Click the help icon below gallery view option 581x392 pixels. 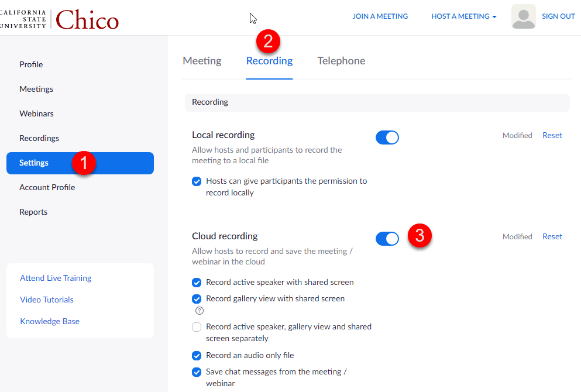199,310
